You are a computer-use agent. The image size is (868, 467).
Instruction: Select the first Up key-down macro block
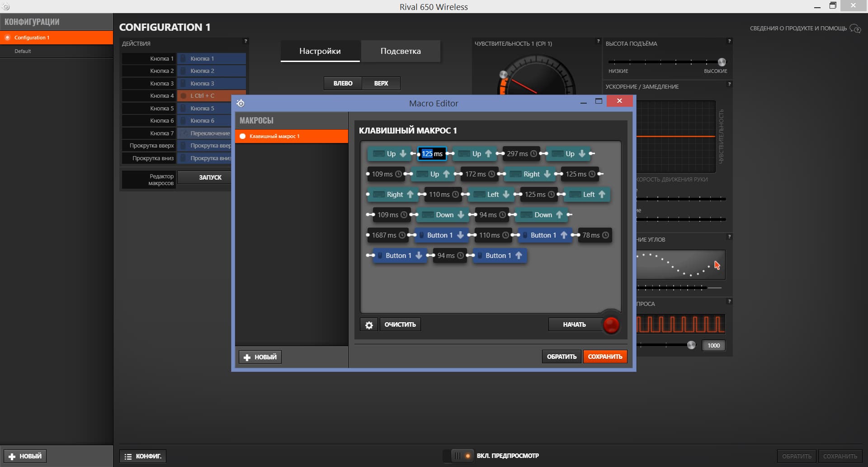pos(390,154)
